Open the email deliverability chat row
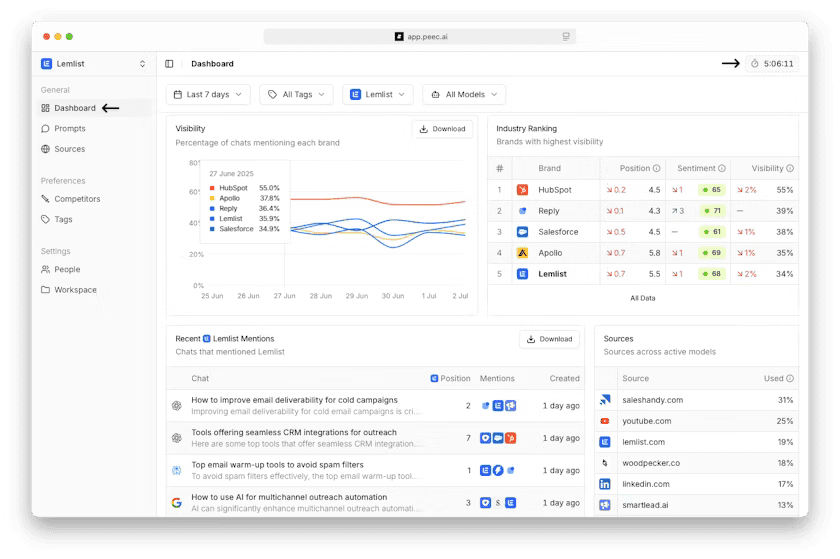 [294, 405]
